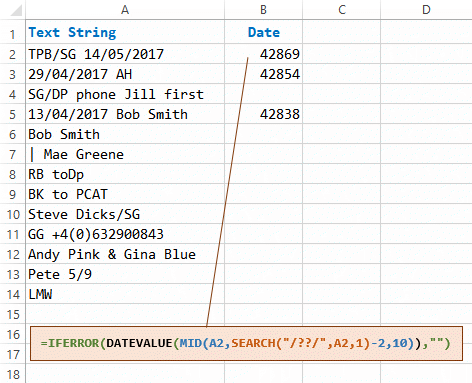Select row 4 header
Screen dimensions: 472x383
coord(12,94)
